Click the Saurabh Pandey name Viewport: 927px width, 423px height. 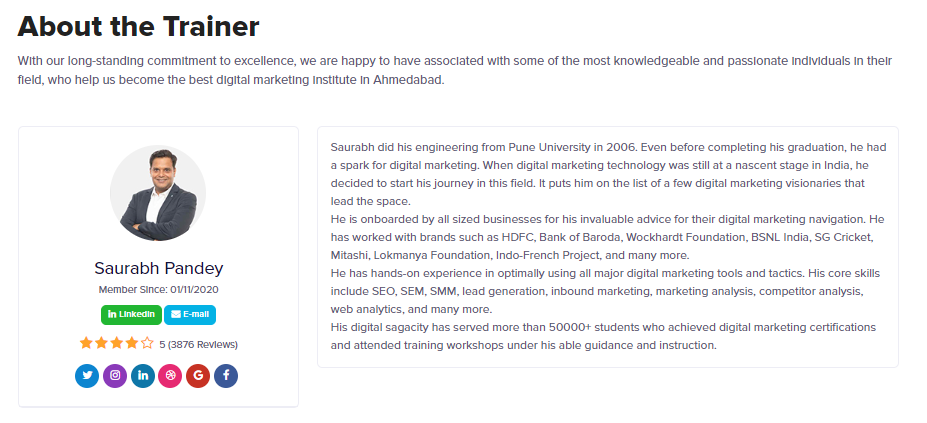[158, 268]
